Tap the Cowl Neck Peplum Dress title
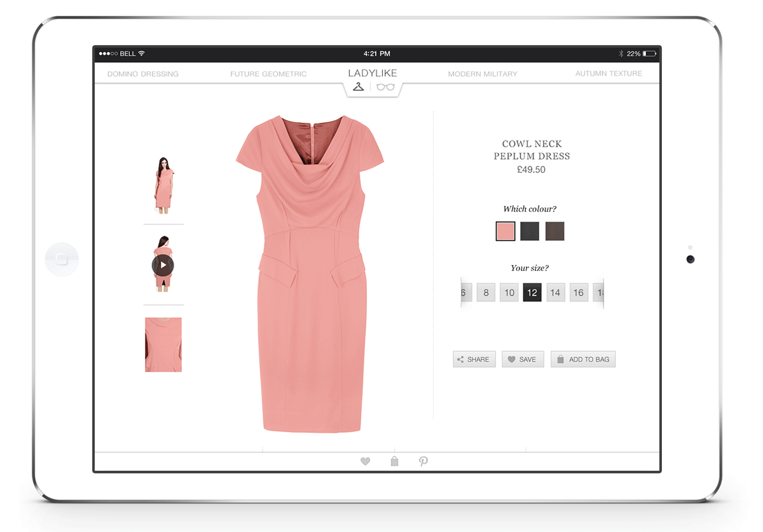 pos(532,150)
